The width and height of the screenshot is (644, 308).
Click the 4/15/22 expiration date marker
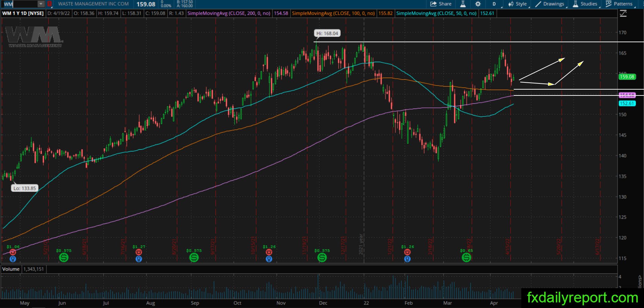click(507, 247)
